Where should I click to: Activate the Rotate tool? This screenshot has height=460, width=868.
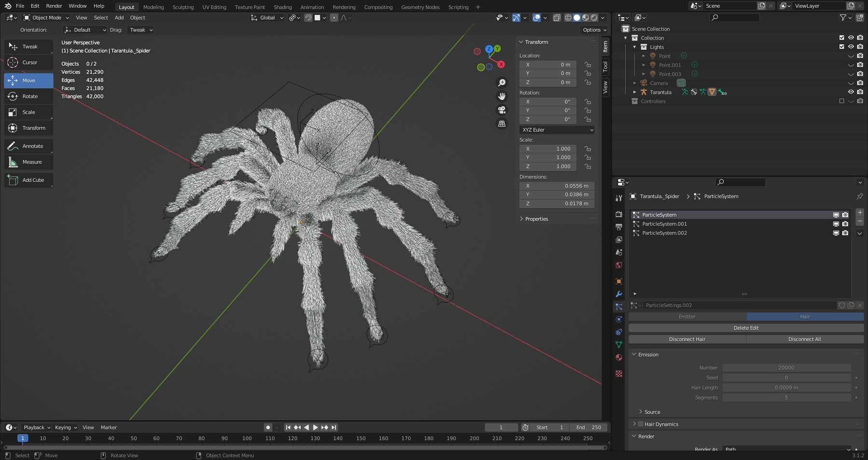click(28, 96)
